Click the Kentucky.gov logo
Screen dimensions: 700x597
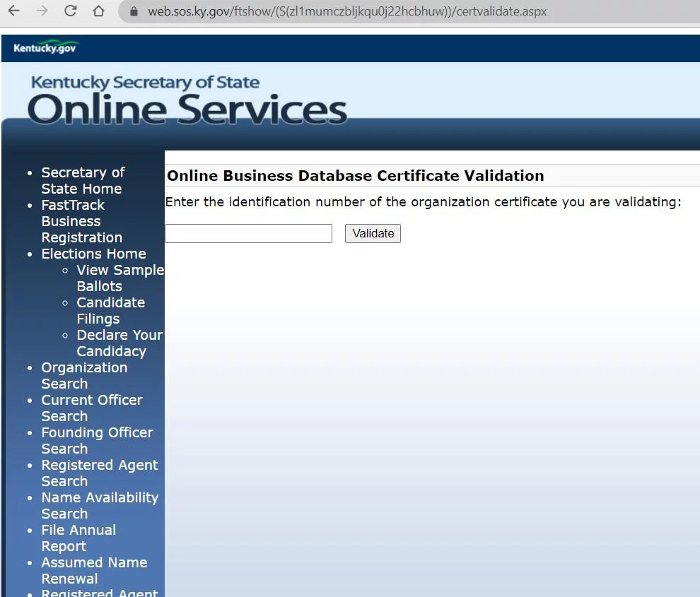pos(45,48)
